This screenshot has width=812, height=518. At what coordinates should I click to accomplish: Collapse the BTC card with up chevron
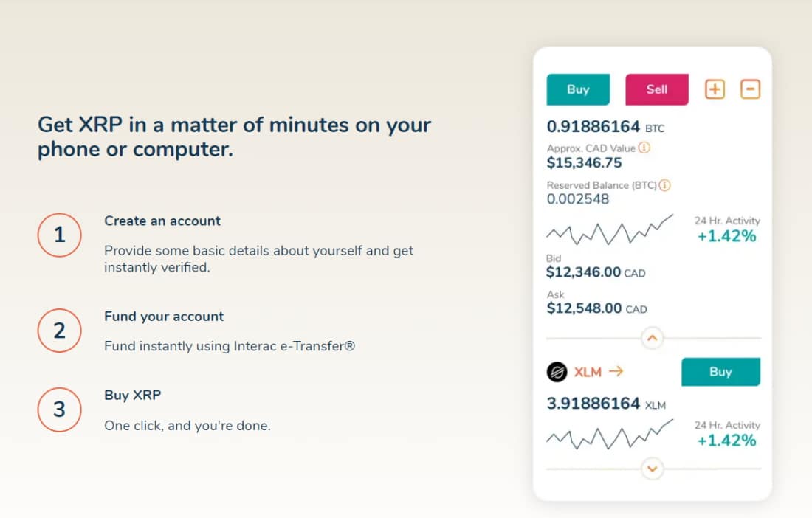[x=653, y=338]
